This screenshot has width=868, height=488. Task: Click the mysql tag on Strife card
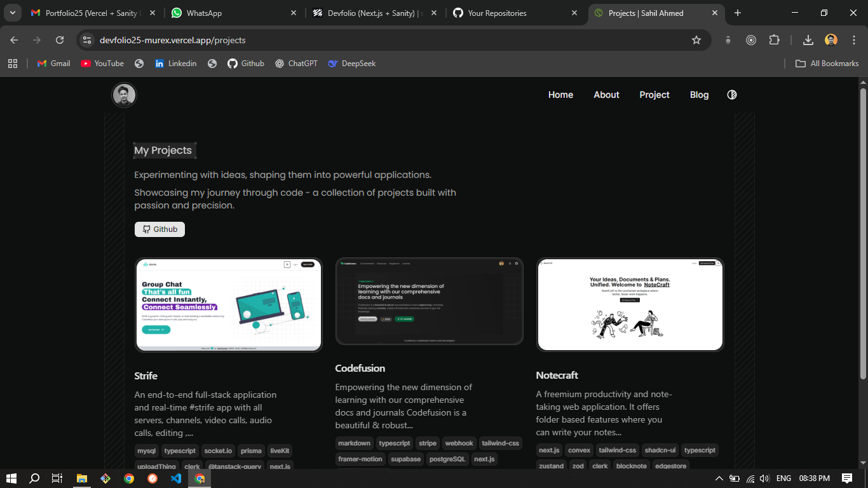pos(147,451)
